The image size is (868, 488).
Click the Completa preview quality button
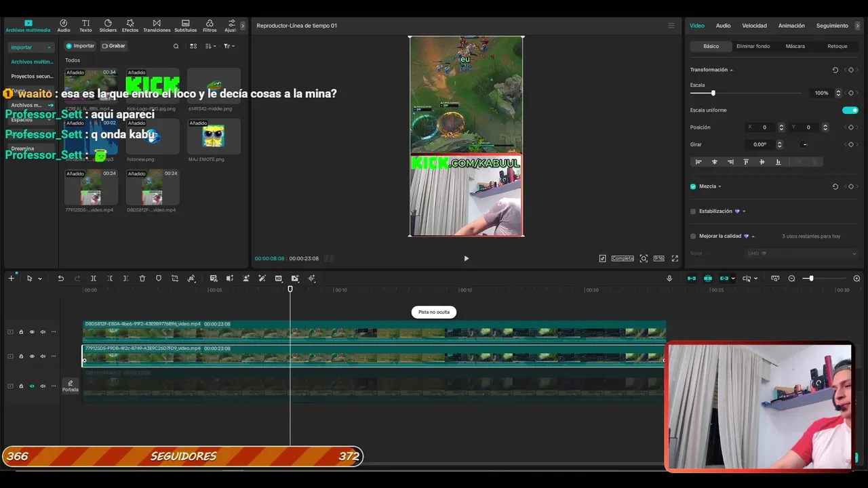tap(623, 258)
